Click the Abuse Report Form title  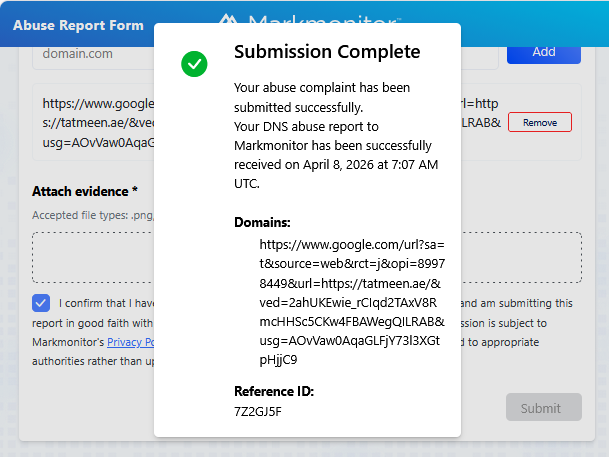(x=79, y=25)
